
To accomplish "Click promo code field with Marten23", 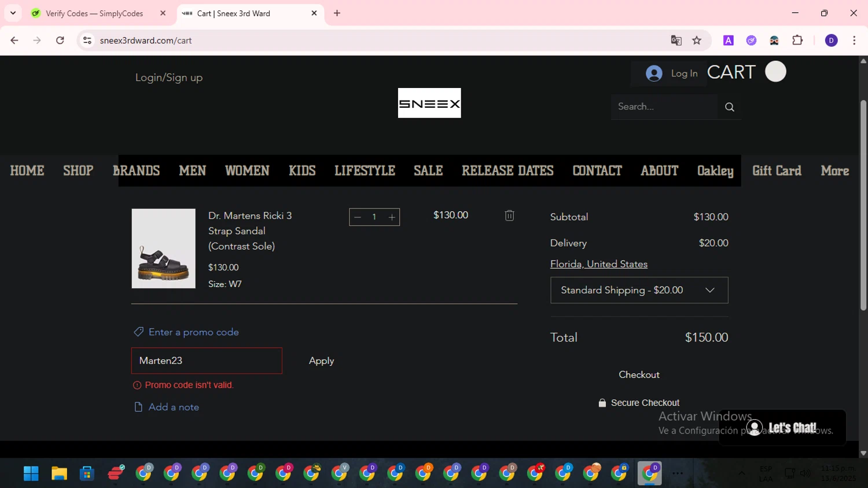I will point(207,361).
